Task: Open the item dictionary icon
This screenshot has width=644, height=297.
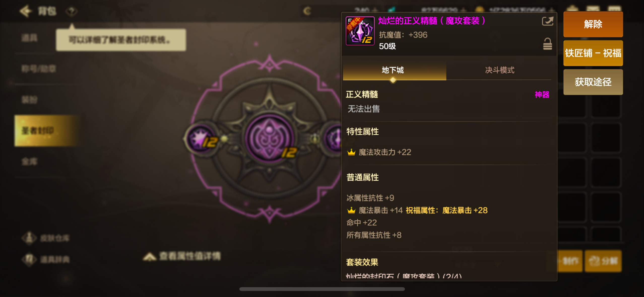Action: pyautogui.click(x=29, y=259)
